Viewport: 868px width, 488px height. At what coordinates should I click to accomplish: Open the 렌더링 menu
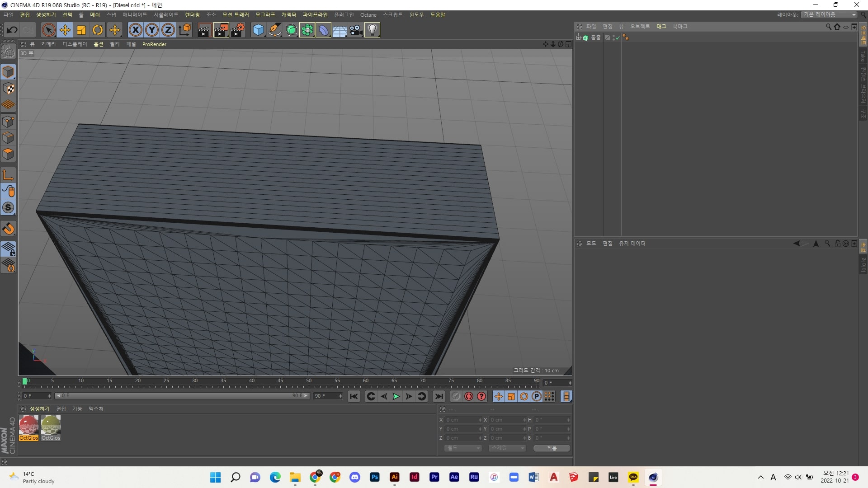coord(192,15)
